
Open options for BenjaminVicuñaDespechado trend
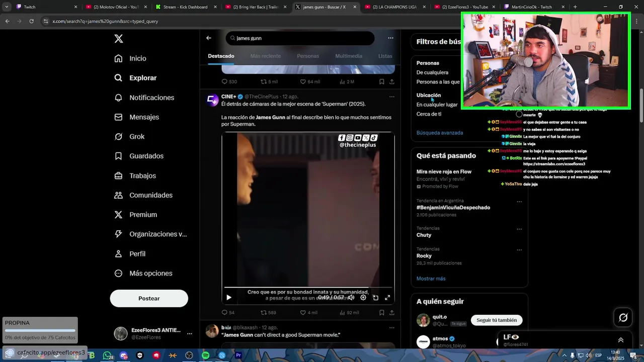[x=519, y=202]
